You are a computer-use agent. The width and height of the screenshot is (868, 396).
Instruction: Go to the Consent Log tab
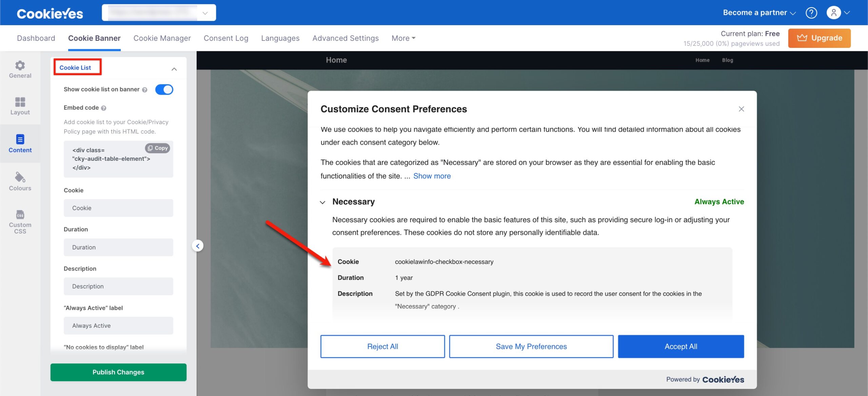[226, 38]
